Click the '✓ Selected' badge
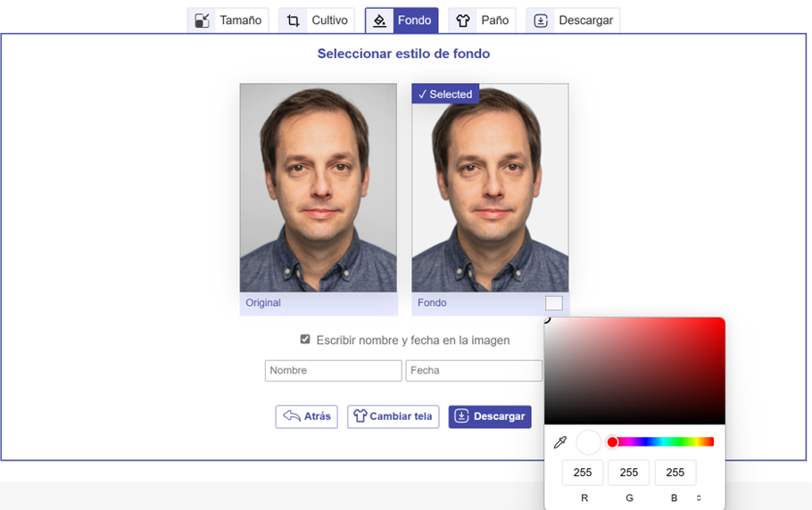812x510 pixels. 445,95
